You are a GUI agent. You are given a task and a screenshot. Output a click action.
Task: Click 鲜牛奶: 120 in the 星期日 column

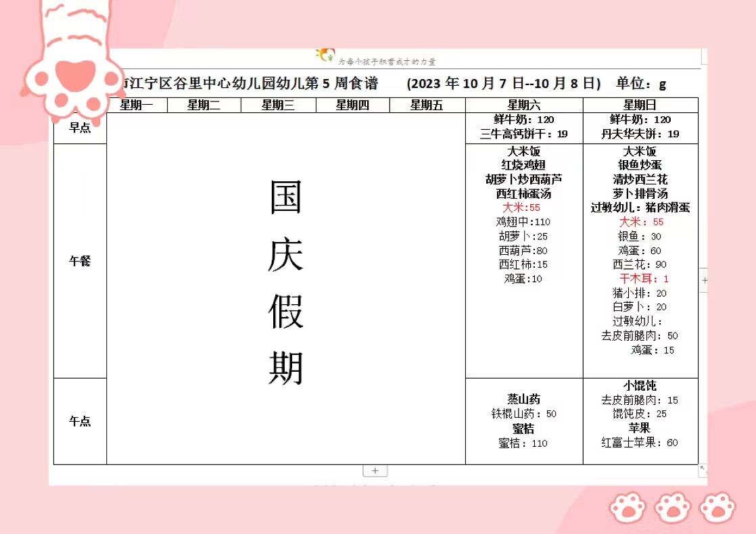click(640, 120)
